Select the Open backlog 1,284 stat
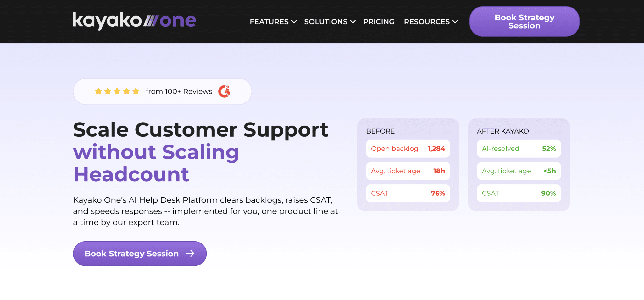The height and width of the screenshot is (300, 644). (x=408, y=149)
